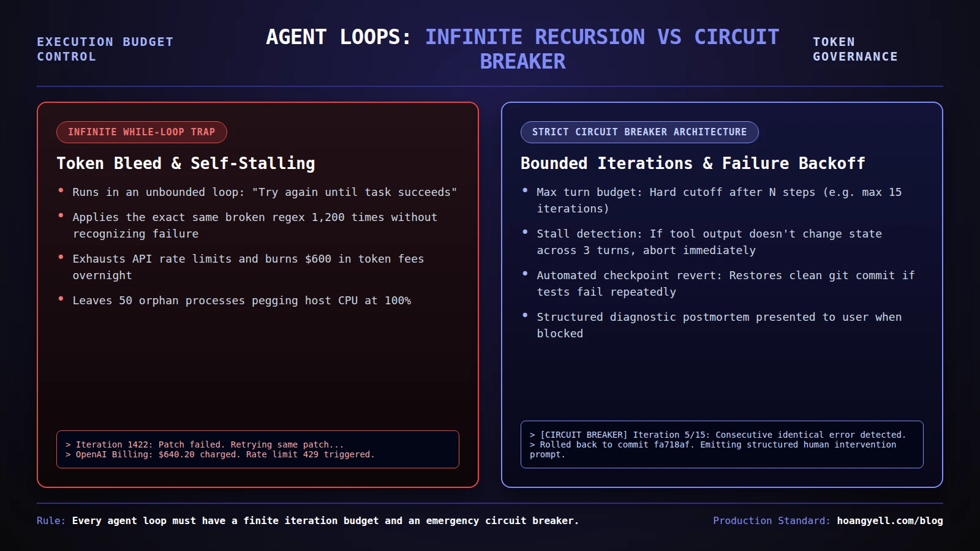Click the 'Rule:' label in footer
This screenshot has width=980, height=551.
point(51,521)
